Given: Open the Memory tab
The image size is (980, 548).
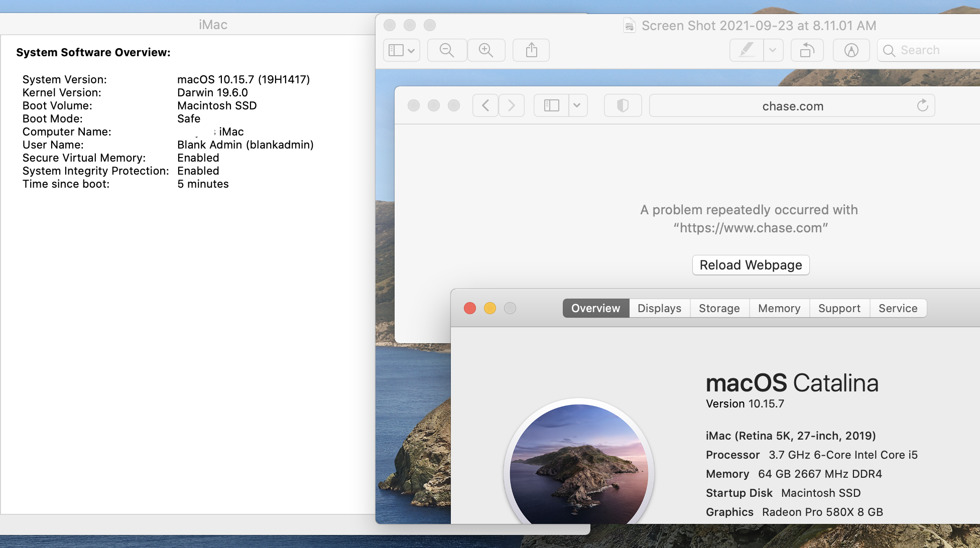Looking at the screenshot, I should (779, 308).
